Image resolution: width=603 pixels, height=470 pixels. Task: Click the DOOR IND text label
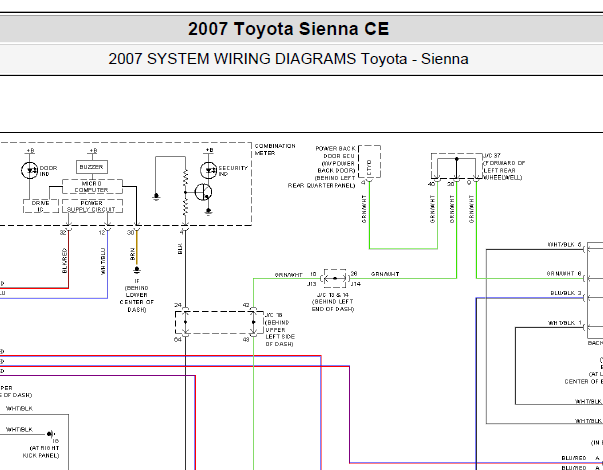point(48,171)
